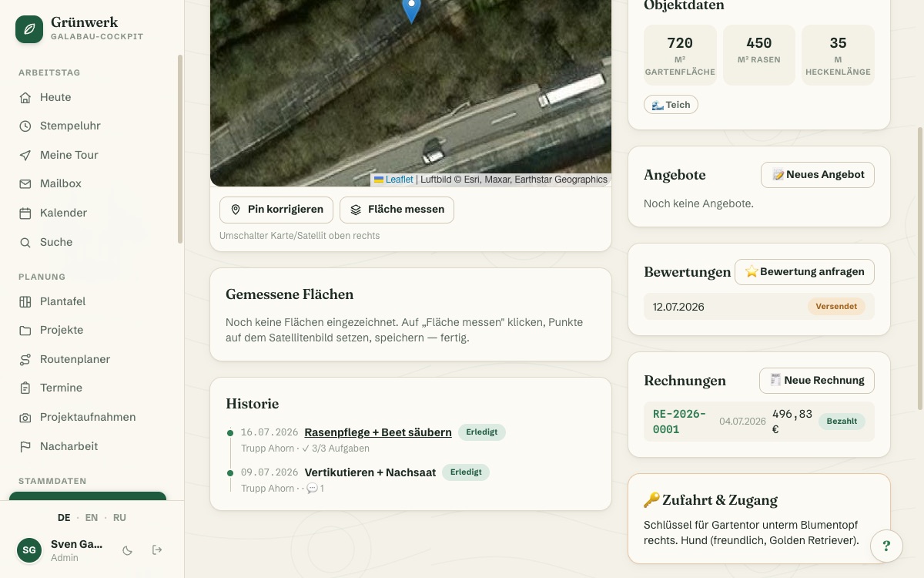Click the satellite map image

click(410, 92)
